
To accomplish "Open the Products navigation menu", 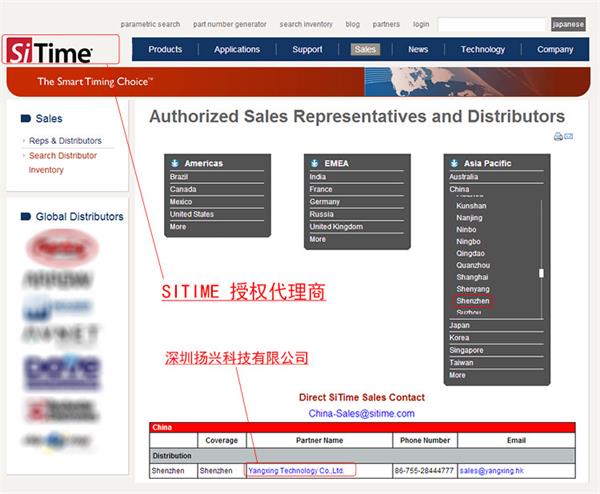I will [165, 49].
